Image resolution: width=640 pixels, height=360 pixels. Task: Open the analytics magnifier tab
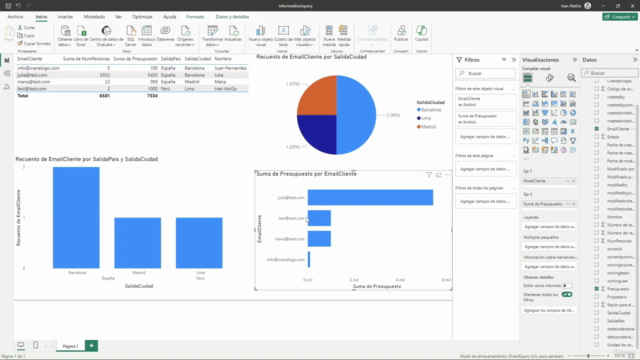tap(571, 78)
